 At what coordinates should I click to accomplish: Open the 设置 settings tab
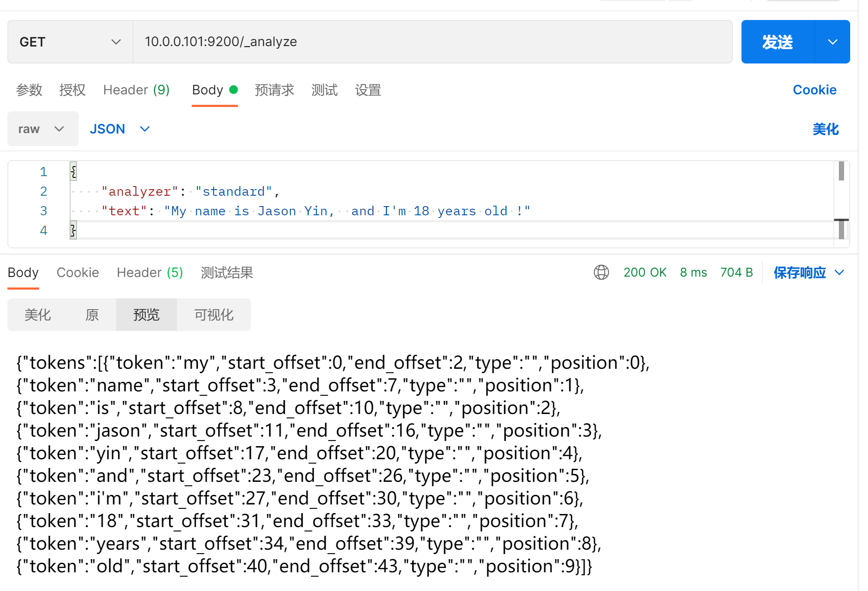(x=368, y=90)
